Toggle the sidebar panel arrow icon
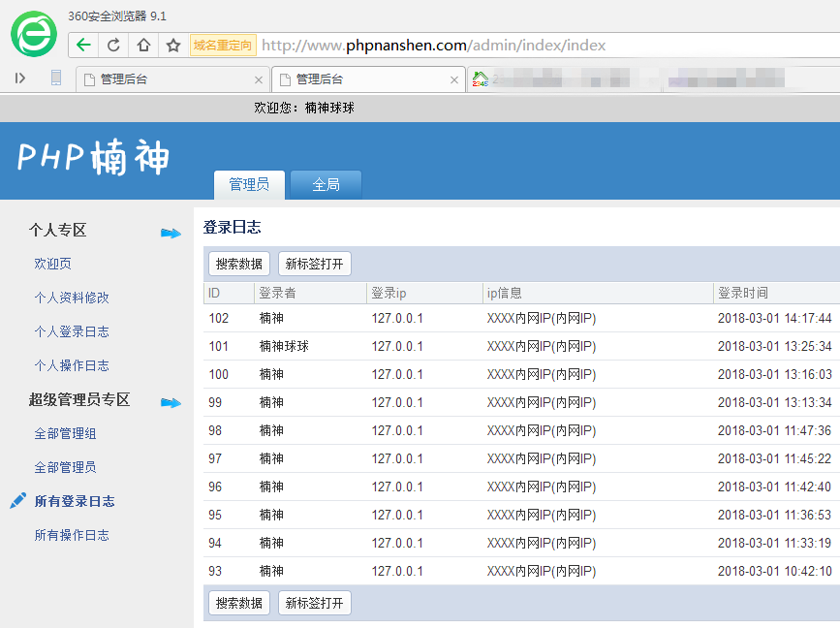This screenshot has height=628, width=840. point(19,78)
